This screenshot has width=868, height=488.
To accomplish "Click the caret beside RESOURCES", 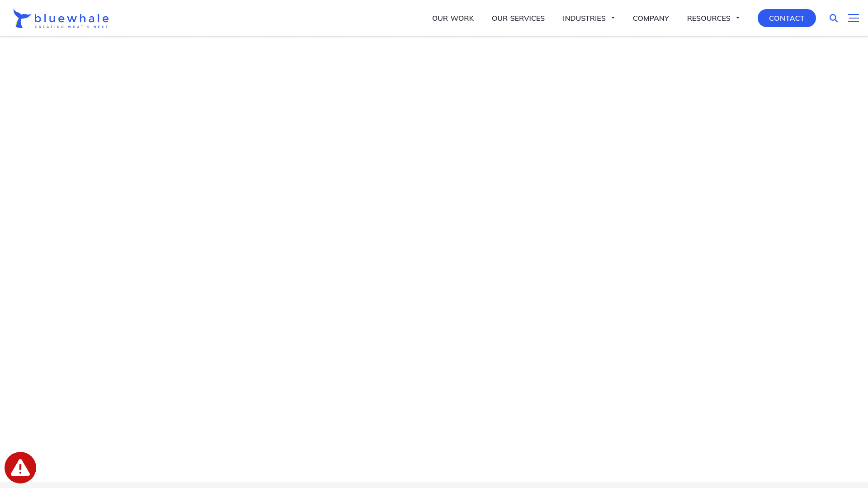I will (737, 18).
